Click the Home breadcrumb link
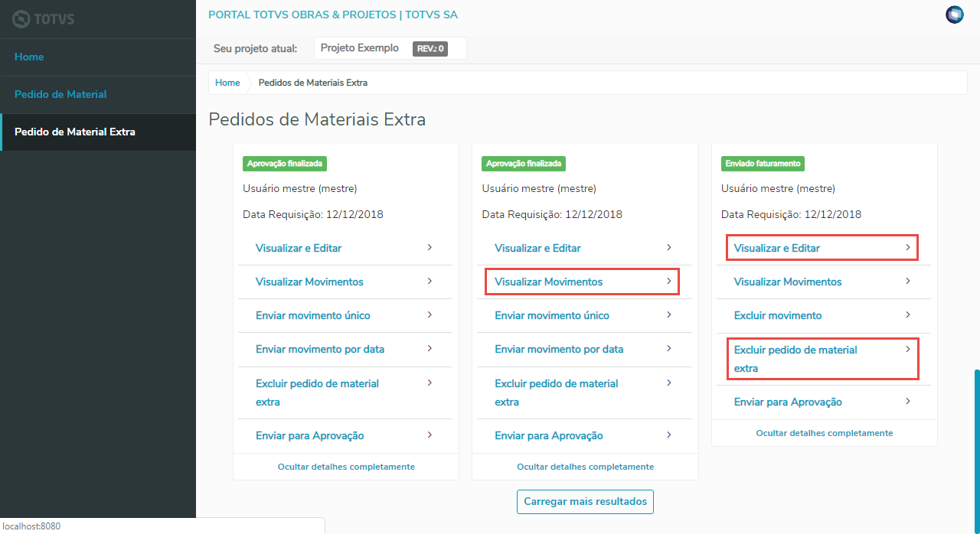 tap(227, 83)
